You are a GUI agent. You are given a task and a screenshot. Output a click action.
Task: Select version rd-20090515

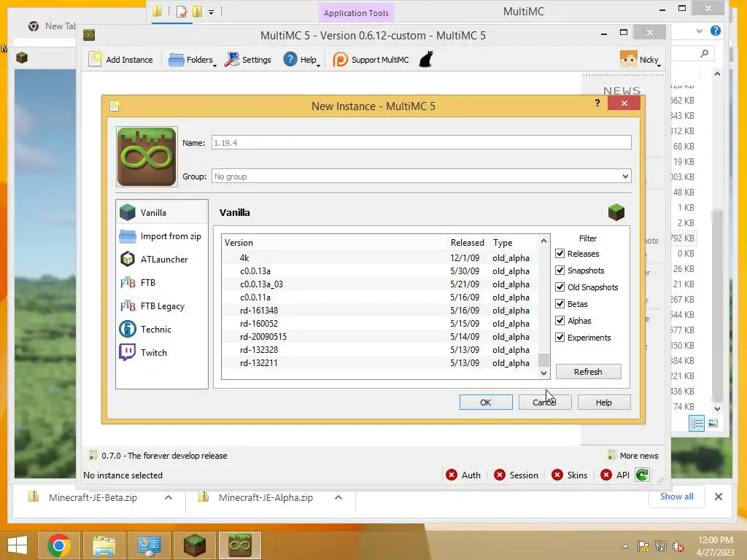point(379,337)
